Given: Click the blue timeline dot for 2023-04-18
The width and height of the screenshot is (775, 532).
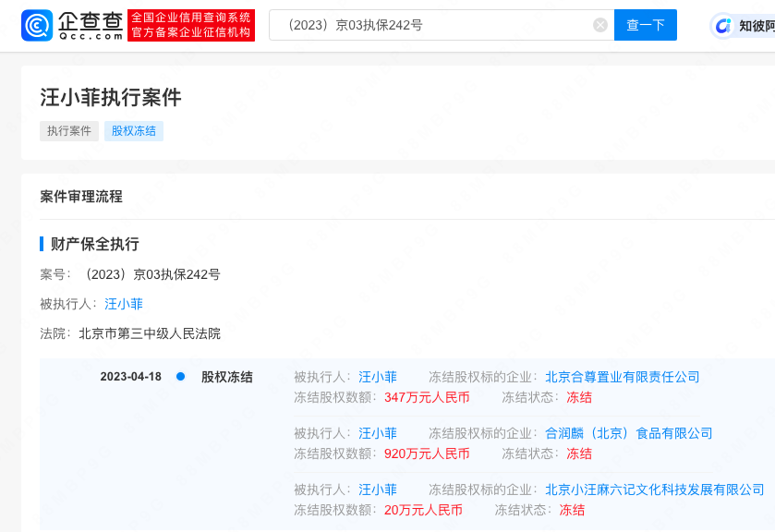Looking at the screenshot, I should pos(181,377).
